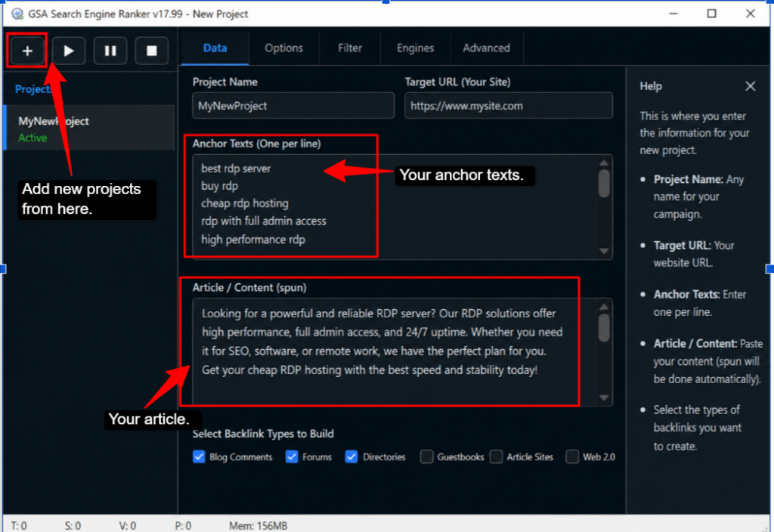Click the 'Active' project status label

pos(33,138)
